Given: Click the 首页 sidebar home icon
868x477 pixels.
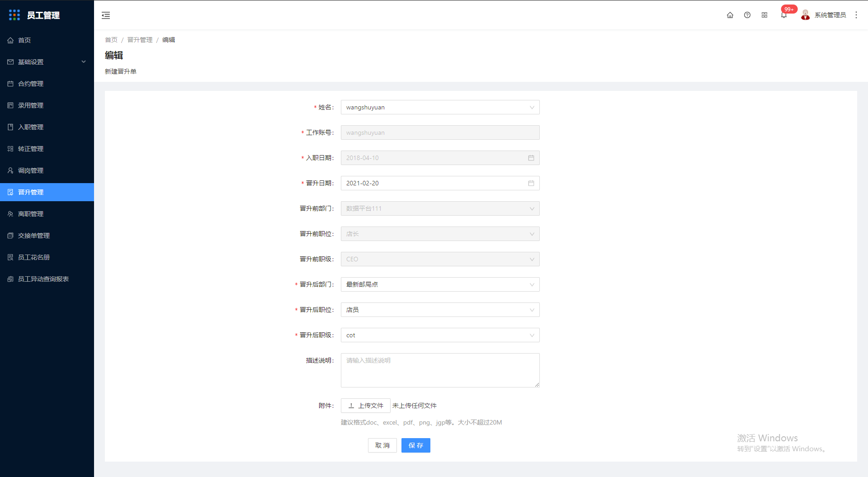Looking at the screenshot, I should pyautogui.click(x=10, y=40).
